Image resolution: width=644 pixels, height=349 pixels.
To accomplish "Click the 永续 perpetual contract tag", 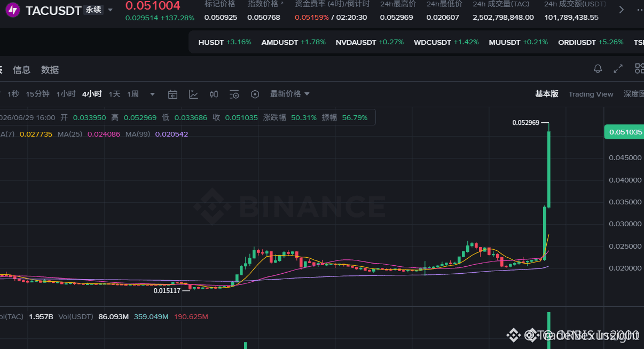I will (93, 10).
